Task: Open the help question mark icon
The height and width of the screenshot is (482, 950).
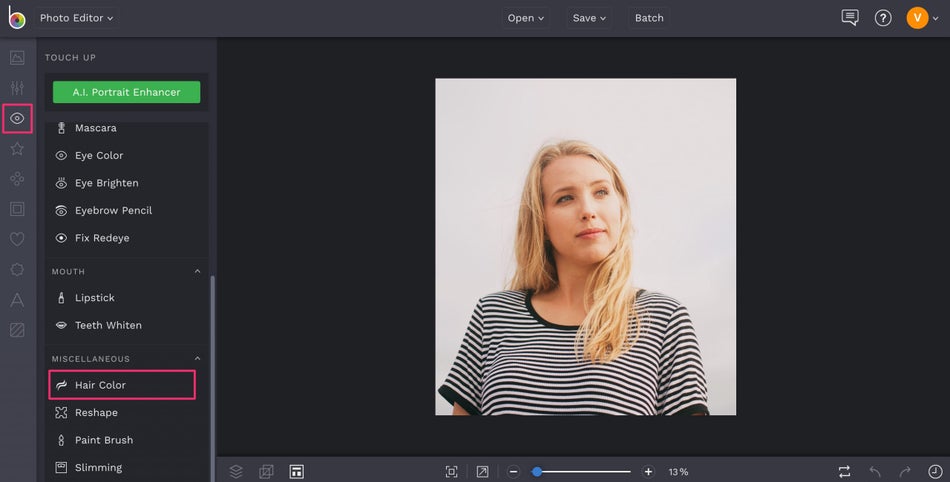Action: coord(883,18)
